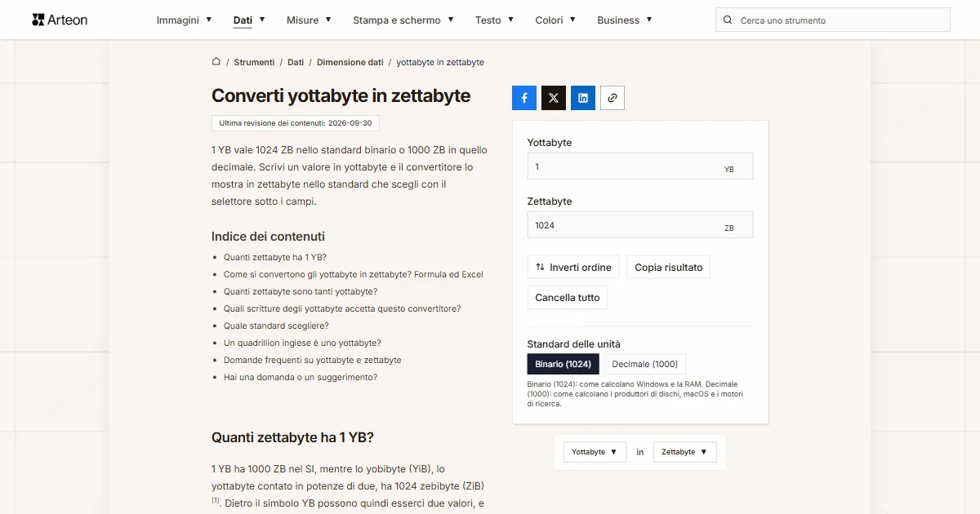Share page on X
Screen dimensions: 980x514
554,98
